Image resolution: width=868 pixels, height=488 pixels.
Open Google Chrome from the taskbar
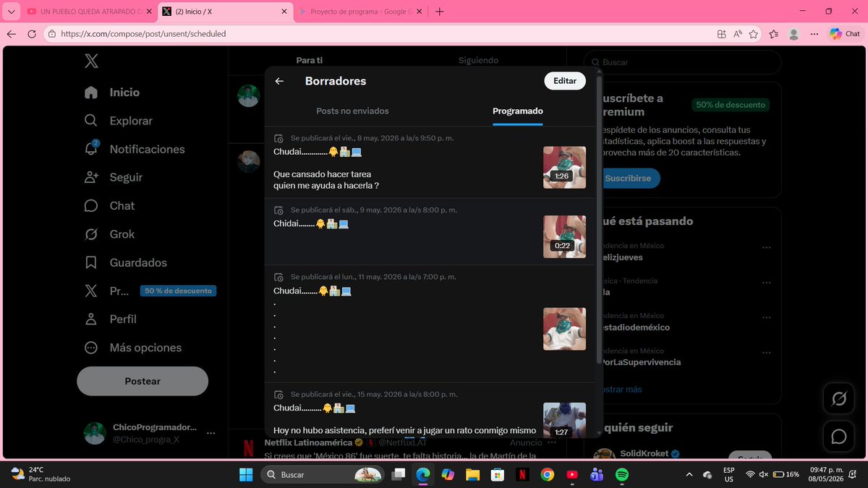(547, 475)
